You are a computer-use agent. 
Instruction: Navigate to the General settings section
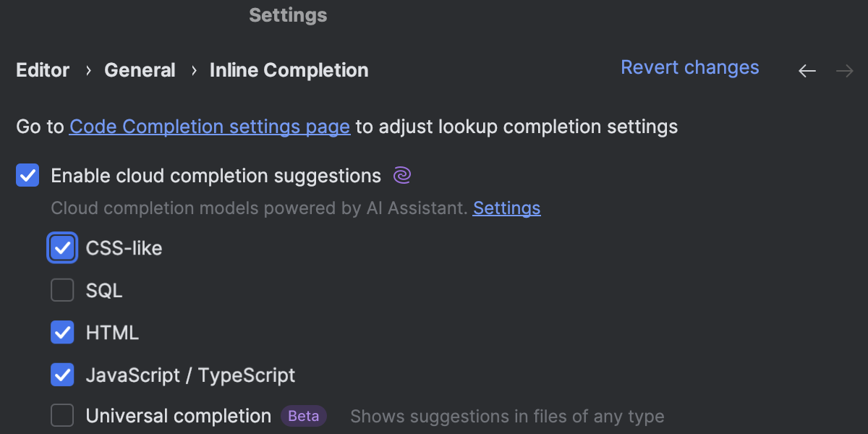(x=140, y=70)
